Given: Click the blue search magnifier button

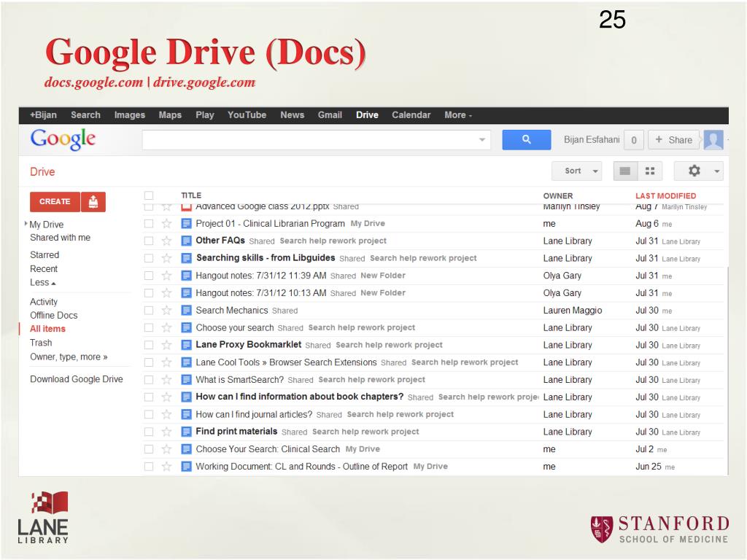Looking at the screenshot, I should [x=527, y=140].
